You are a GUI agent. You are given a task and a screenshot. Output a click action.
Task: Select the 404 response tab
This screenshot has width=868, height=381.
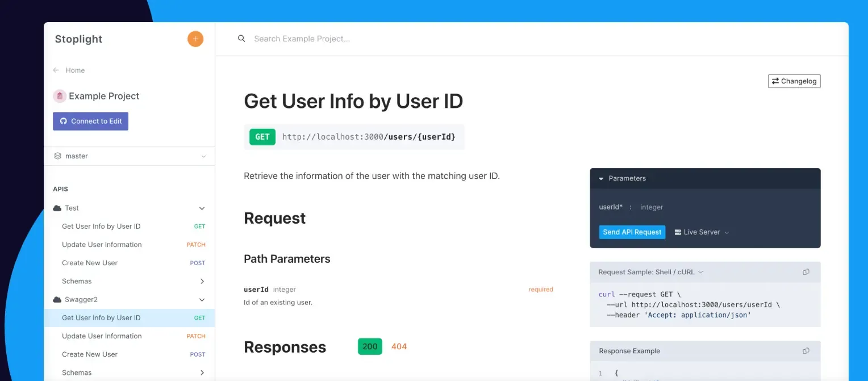399,346
